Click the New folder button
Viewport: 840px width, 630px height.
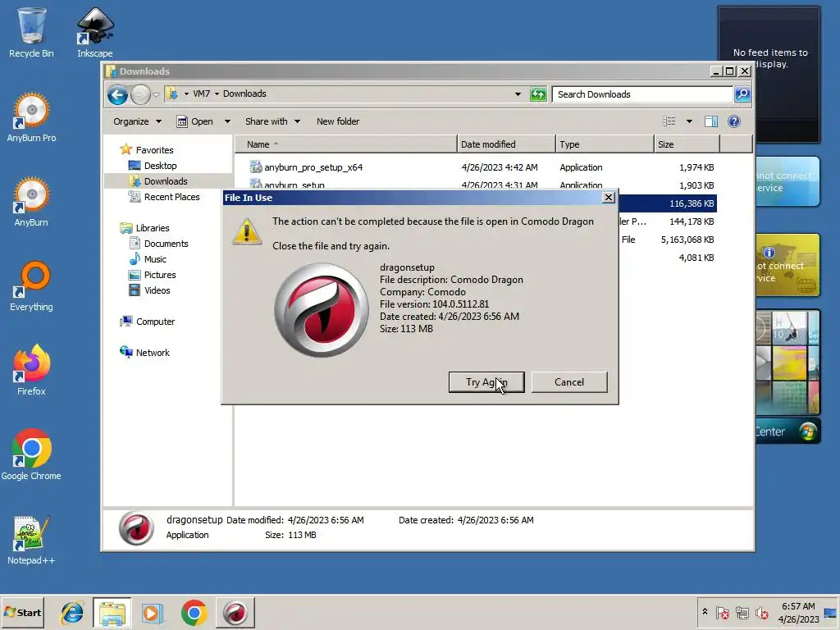coord(338,121)
